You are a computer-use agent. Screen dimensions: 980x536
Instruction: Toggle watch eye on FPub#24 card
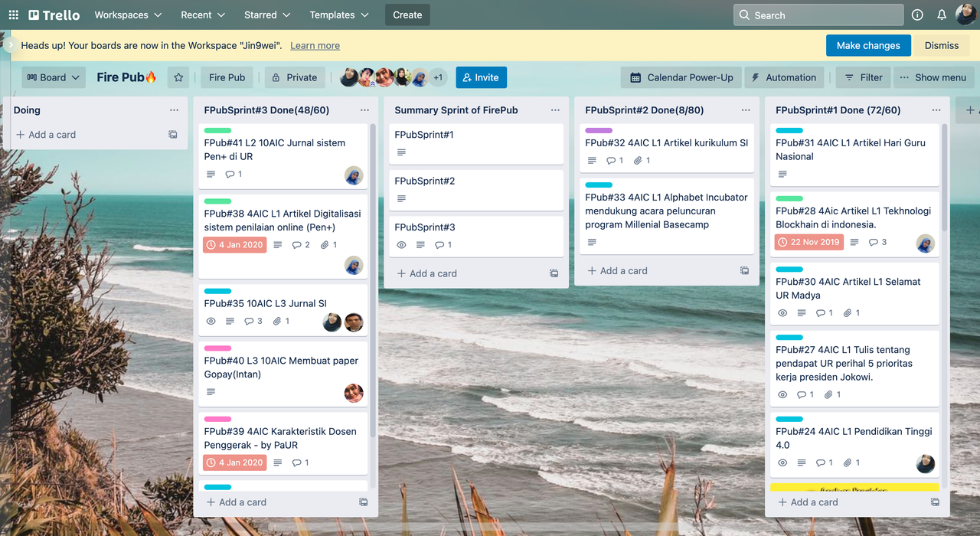[x=782, y=463]
